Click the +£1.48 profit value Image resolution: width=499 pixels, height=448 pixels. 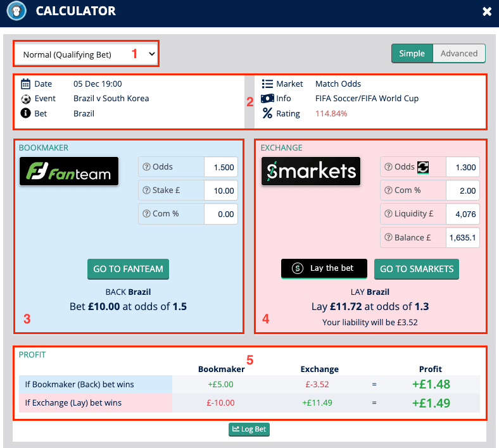pyautogui.click(x=431, y=385)
